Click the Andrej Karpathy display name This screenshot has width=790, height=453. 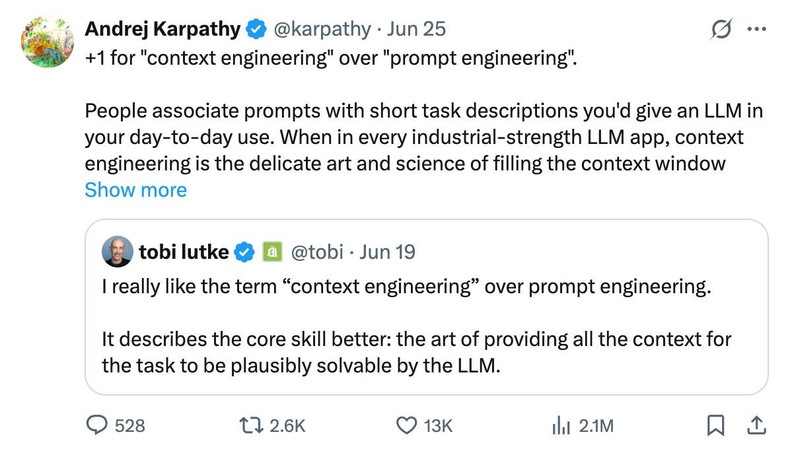161,28
